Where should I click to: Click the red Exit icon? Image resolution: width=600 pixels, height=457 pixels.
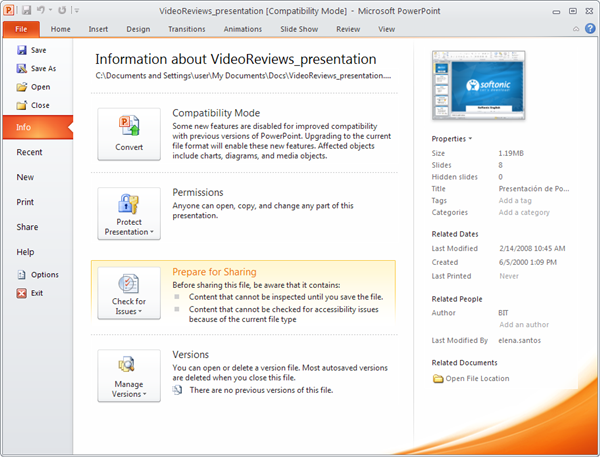click(x=22, y=293)
